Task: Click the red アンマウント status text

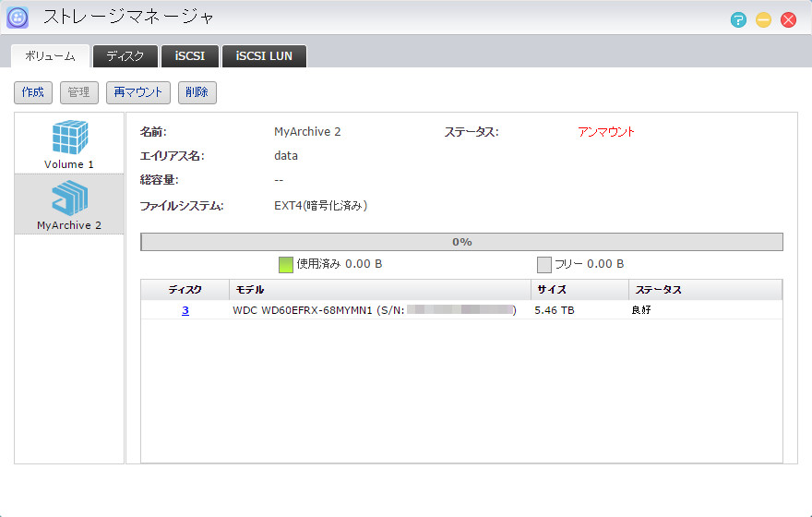Action: pos(606,132)
